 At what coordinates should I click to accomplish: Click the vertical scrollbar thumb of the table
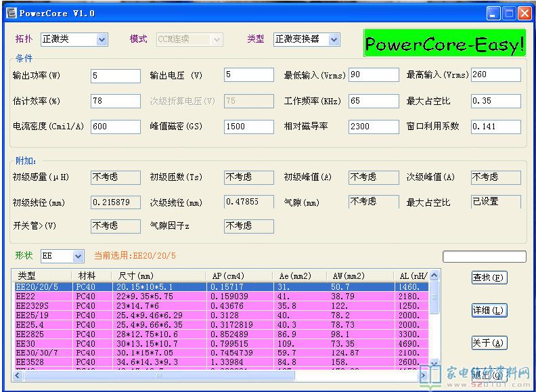point(434,297)
